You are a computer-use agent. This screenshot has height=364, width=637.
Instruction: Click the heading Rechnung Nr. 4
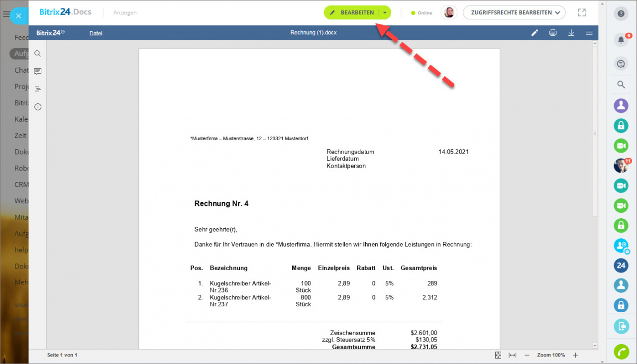pos(221,203)
